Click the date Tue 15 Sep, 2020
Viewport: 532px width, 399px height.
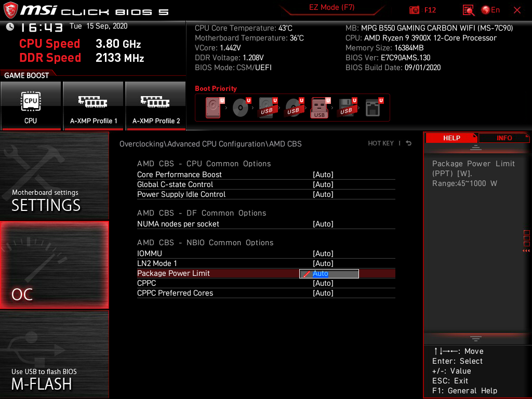(98, 26)
